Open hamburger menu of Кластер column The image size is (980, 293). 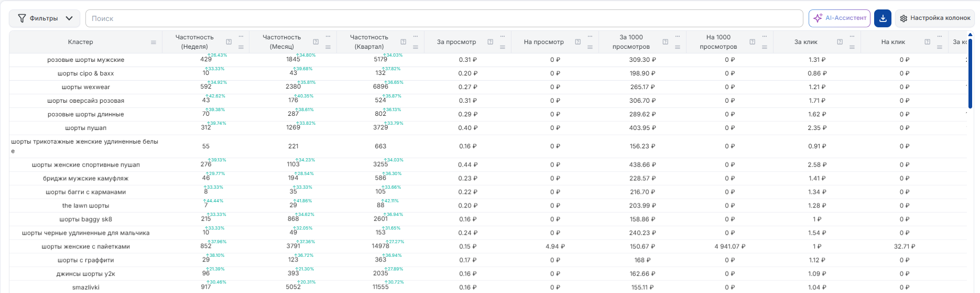154,42
